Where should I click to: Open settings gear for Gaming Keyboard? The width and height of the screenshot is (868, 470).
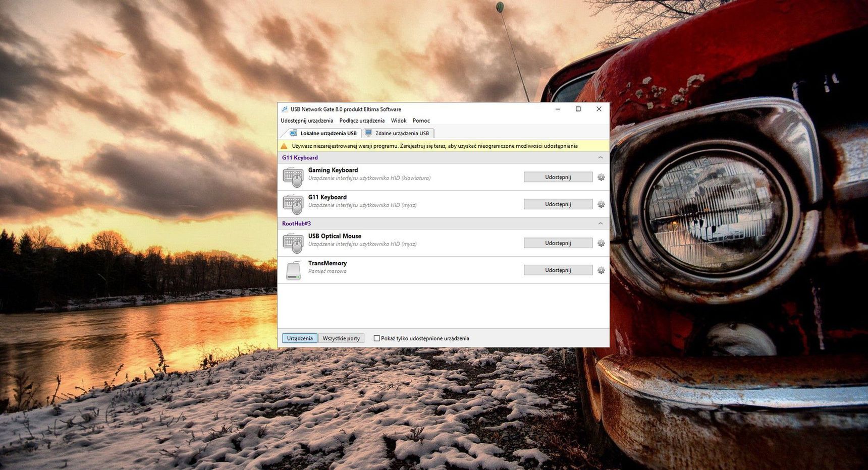click(x=601, y=178)
